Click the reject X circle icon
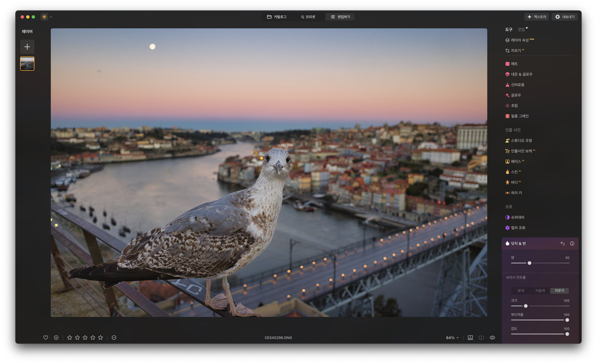597x364 pixels. (x=56, y=337)
